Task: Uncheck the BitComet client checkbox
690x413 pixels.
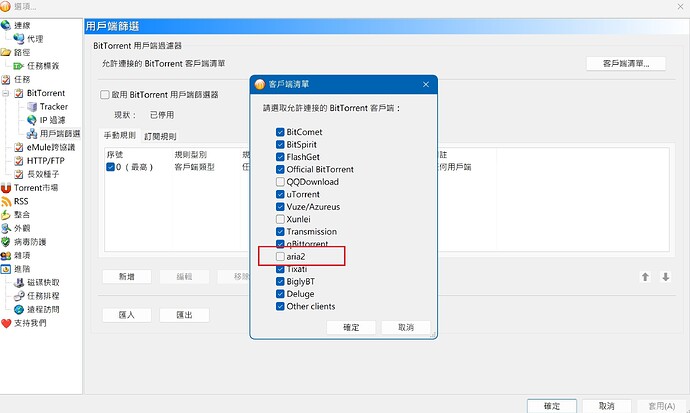Action: [x=280, y=132]
